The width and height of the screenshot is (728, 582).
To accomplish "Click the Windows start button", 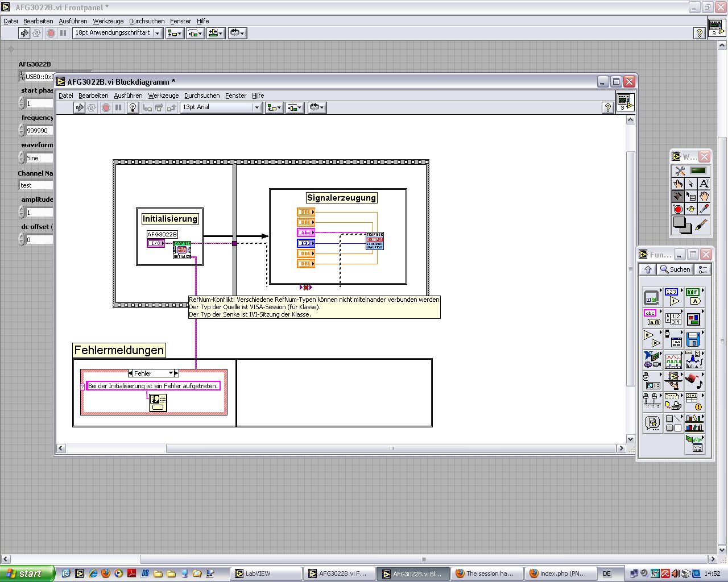I will [27, 573].
